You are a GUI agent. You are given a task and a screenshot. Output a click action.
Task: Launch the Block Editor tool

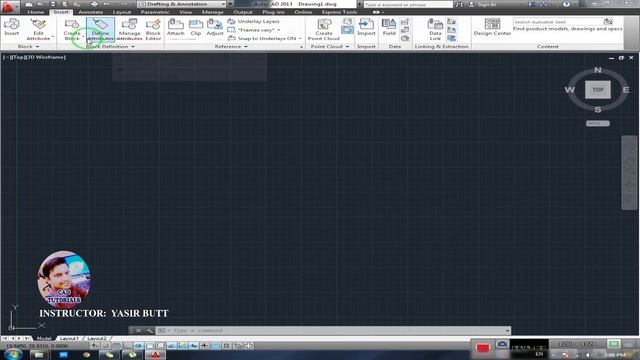pos(153,29)
